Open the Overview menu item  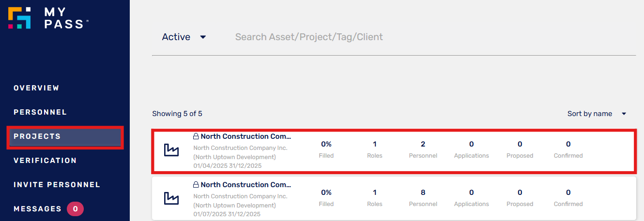coord(36,88)
